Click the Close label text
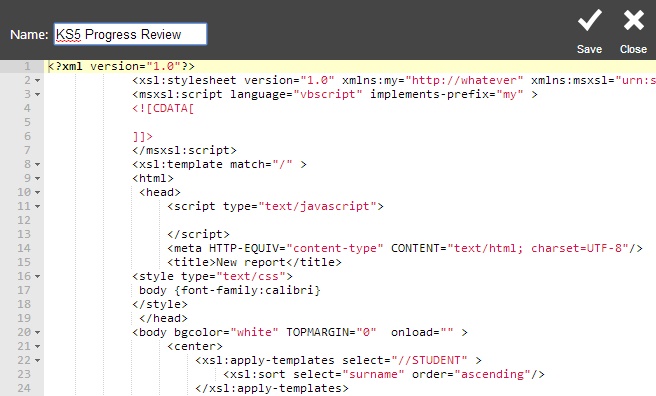Screen dimensions: 656x396 pyautogui.click(x=633, y=49)
